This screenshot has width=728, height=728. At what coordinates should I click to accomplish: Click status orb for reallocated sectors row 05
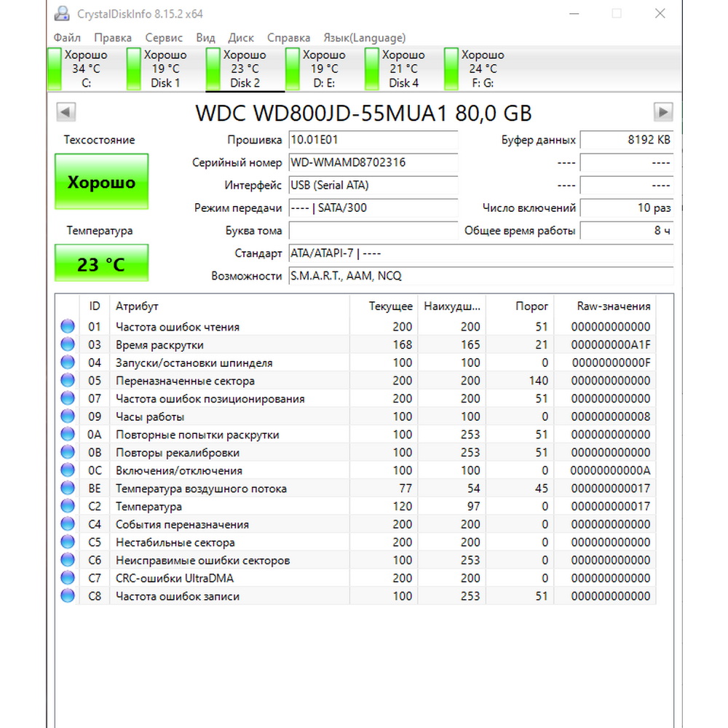point(68,381)
